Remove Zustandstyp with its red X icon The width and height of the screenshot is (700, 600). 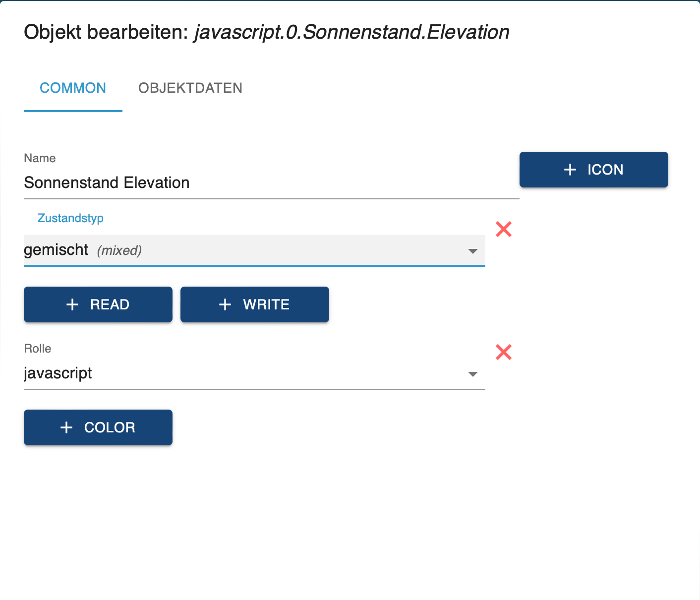pos(504,229)
